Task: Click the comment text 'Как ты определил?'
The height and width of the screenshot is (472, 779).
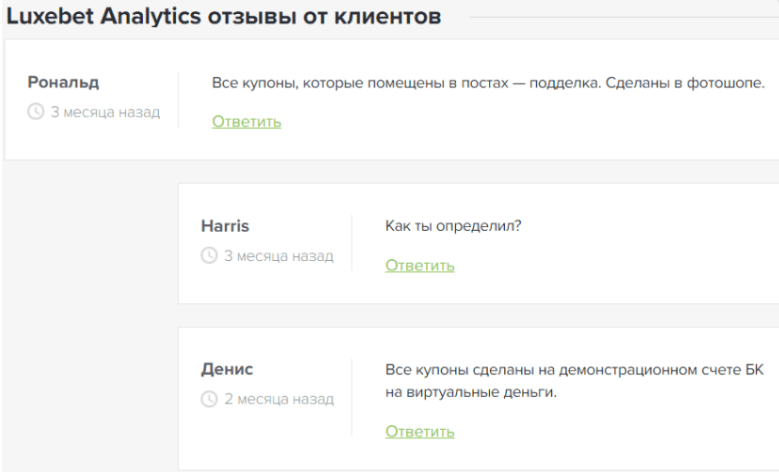Action: 453,226
